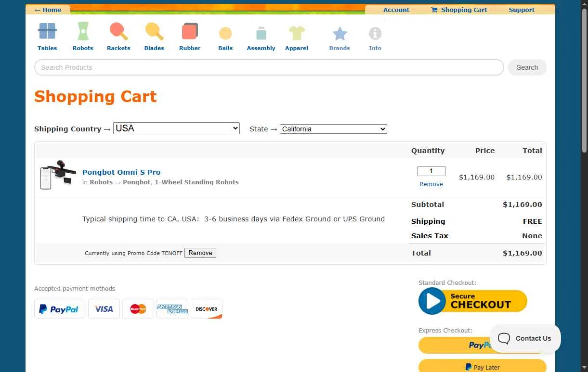Open the Apparel shirt icon
Screen dimensions: 588x372
pos(297,33)
